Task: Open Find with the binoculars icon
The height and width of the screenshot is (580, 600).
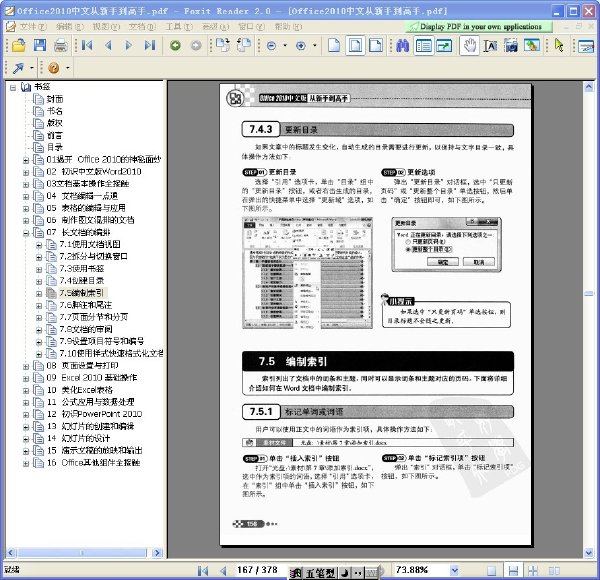Action: pos(402,46)
